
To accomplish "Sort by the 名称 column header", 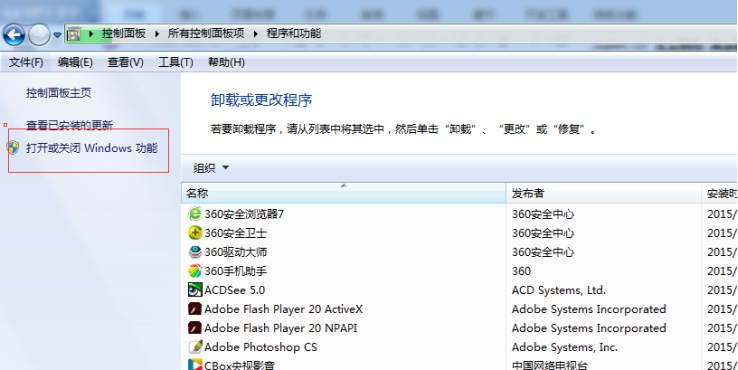I will [x=343, y=193].
